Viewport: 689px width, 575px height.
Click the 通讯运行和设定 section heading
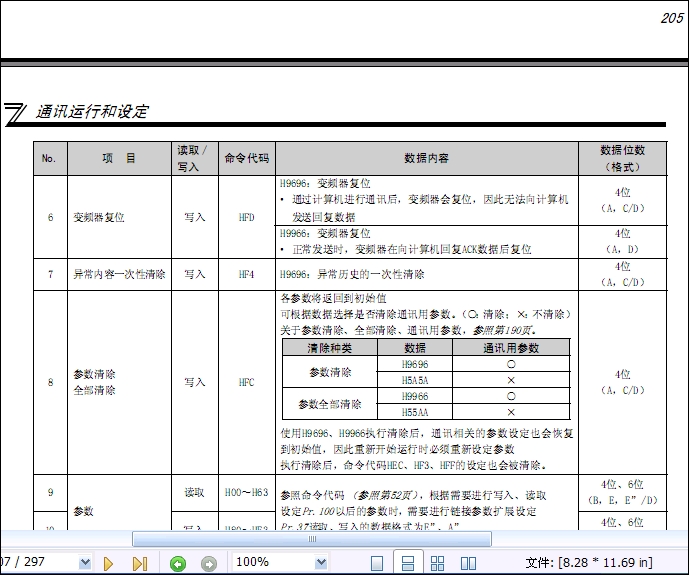pyautogui.click(x=92, y=112)
